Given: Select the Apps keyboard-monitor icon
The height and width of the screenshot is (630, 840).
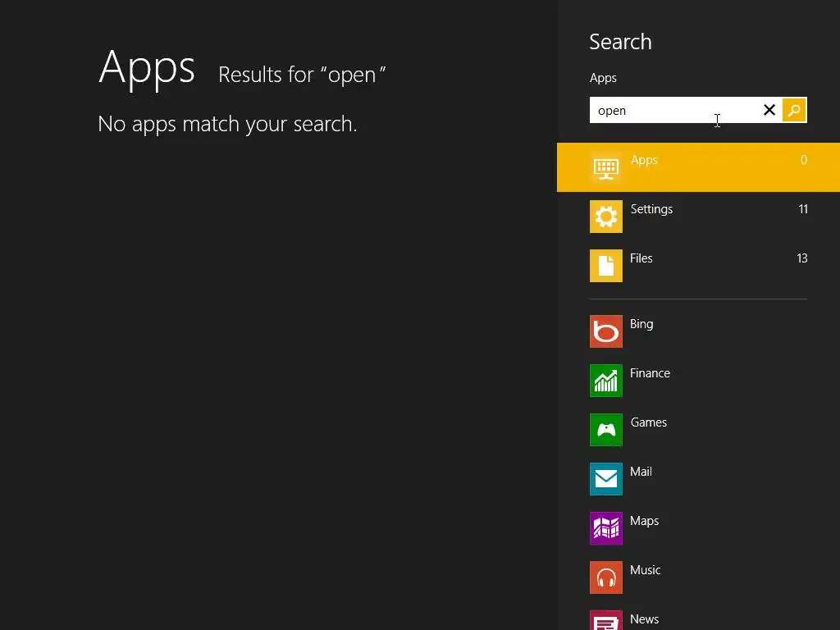Looking at the screenshot, I should [606, 167].
